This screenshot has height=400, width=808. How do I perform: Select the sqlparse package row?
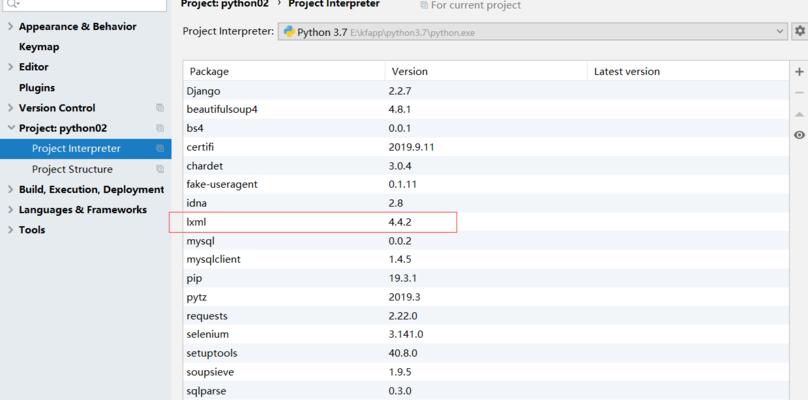click(486, 391)
